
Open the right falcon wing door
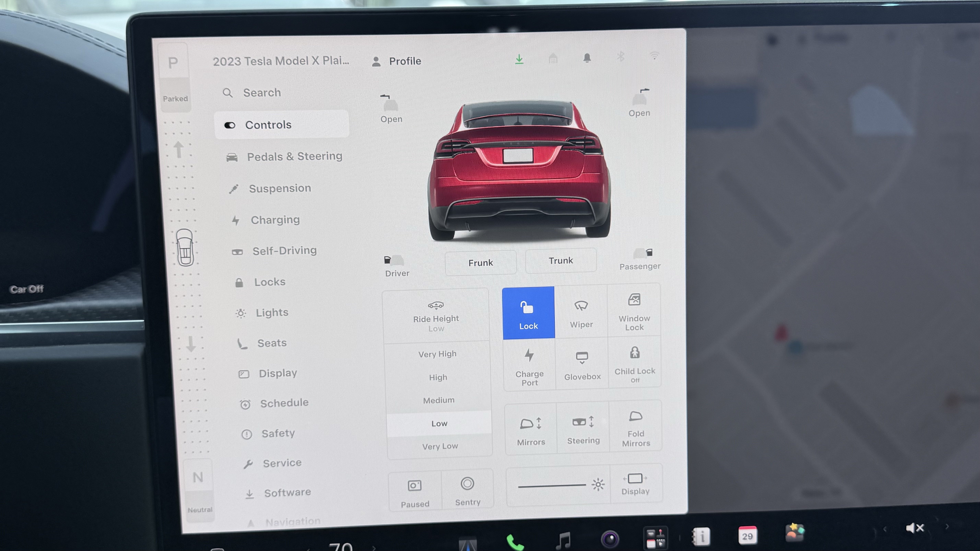click(x=639, y=103)
